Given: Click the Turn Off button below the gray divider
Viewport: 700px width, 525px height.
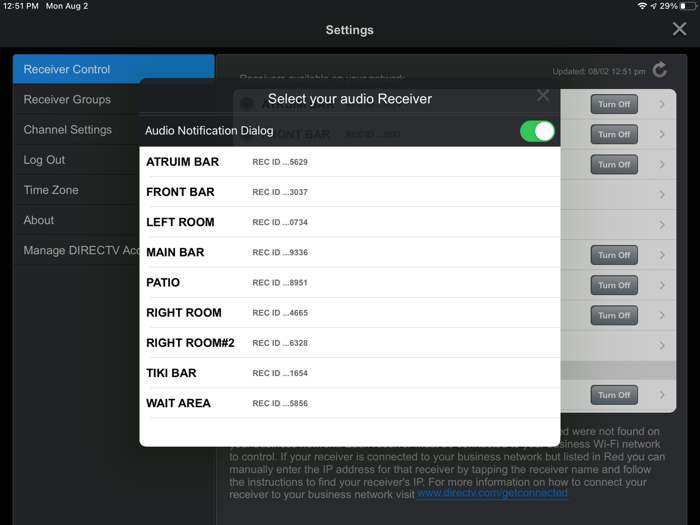Looking at the screenshot, I should pyautogui.click(x=614, y=395).
